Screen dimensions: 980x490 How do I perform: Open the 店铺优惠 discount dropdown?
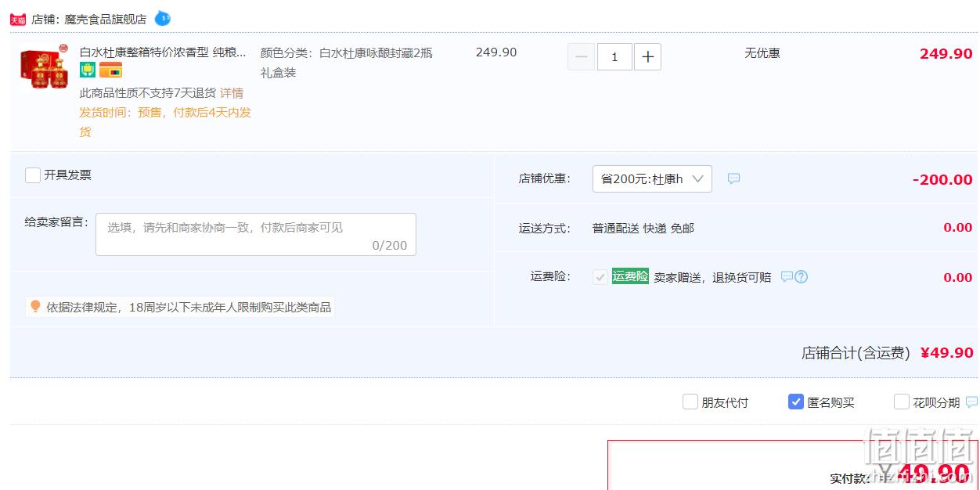pos(652,178)
